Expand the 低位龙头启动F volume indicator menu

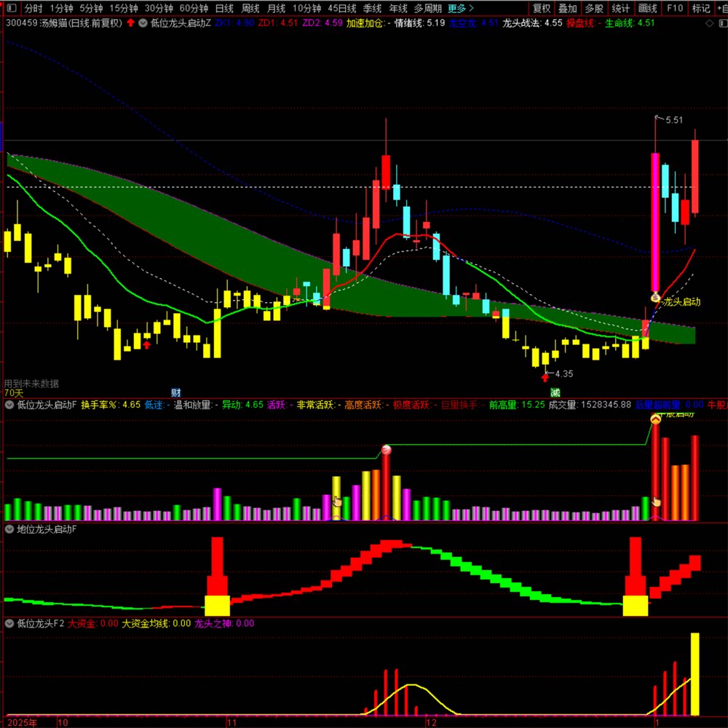tap(9, 405)
